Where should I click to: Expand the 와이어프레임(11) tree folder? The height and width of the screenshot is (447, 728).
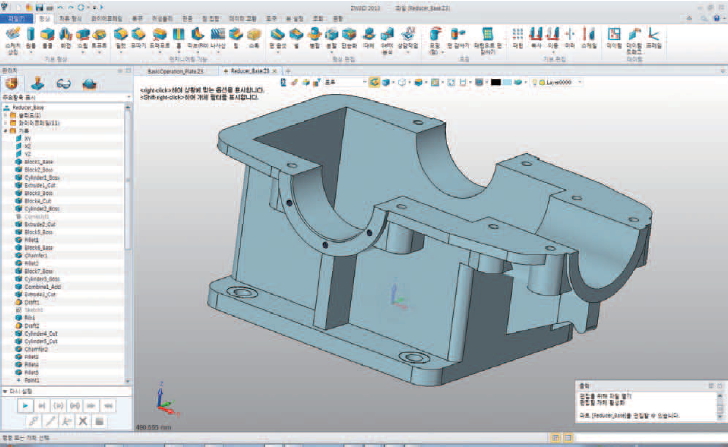click(6, 123)
